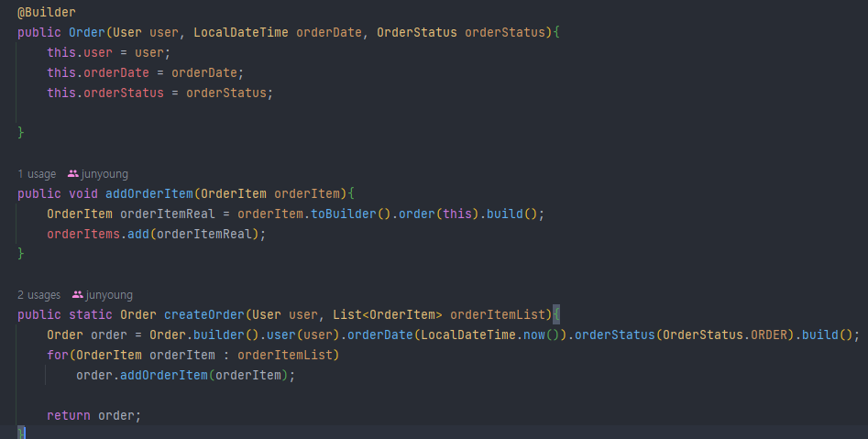Screen dimensions: 868x439
Task: Click List type in createOrder parameters
Action: point(347,314)
